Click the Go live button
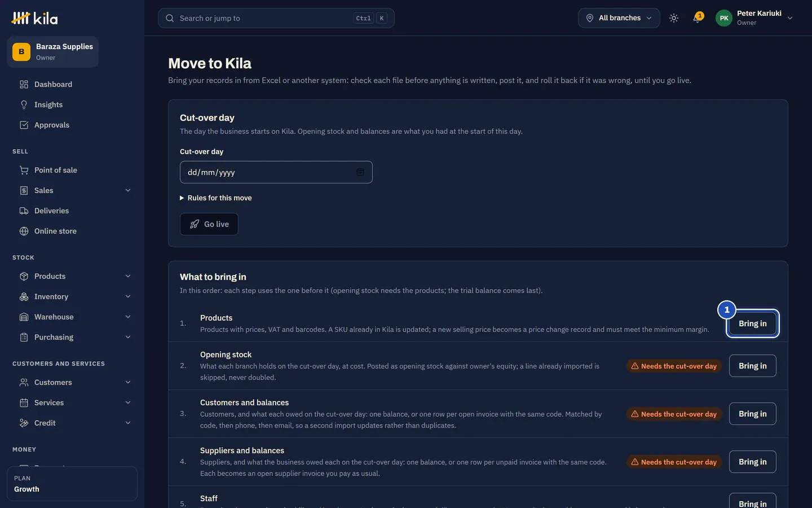 pos(209,224)
